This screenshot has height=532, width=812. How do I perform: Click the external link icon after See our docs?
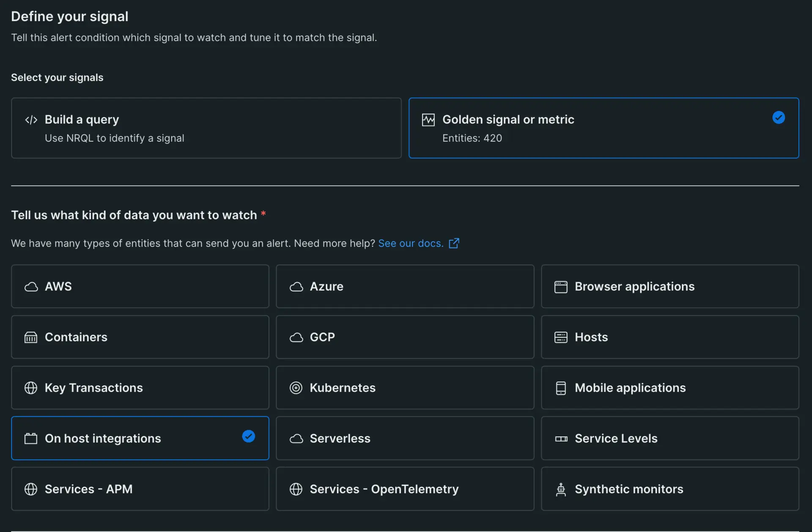point(454,243)
